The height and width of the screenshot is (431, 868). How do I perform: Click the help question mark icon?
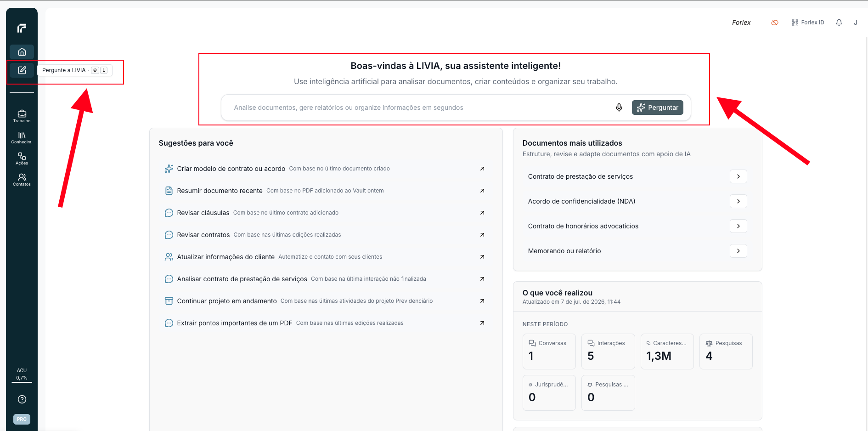[x=22, y=399]
